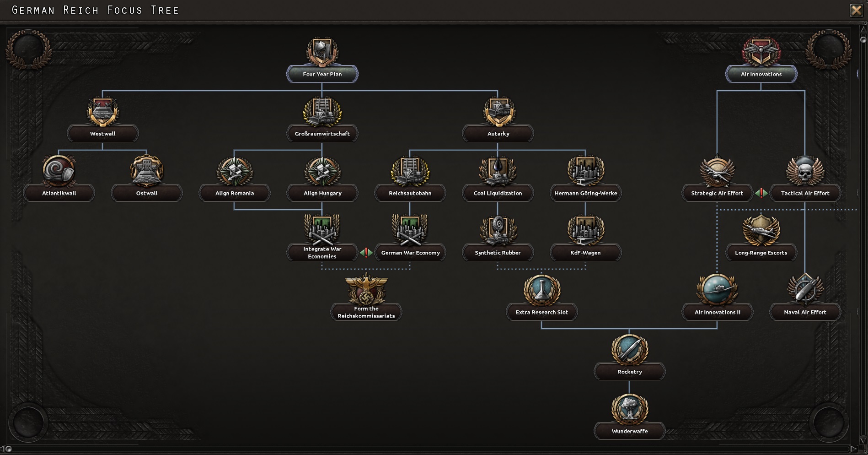The width and height of the screenshot is (868, 455).
Task: Click the horizontal scrollbar right arrow
Action: (854, 449)
